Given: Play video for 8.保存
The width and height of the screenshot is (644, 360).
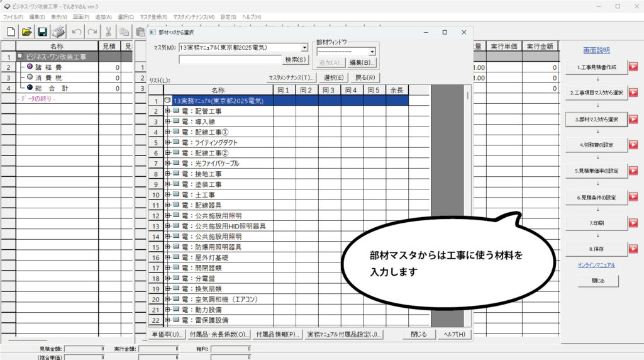Looking at the screenshot, I should [x=633, y=249].
